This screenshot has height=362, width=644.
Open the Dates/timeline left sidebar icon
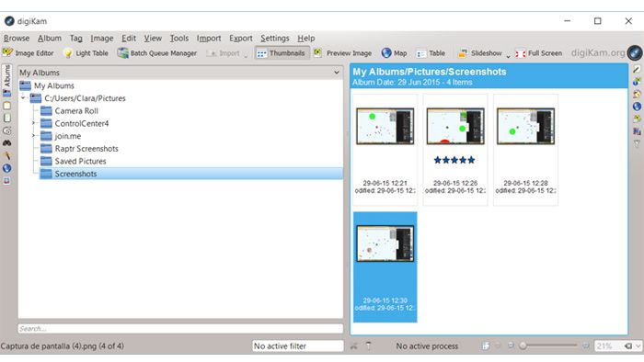7,130
